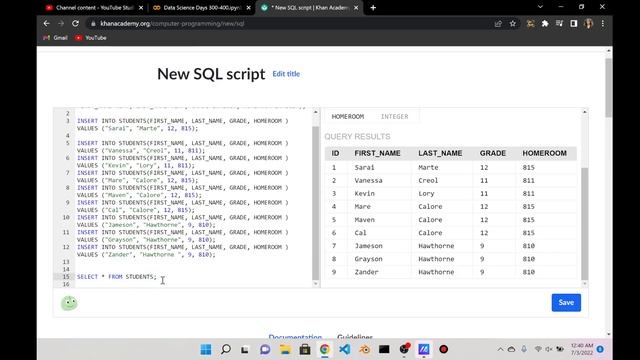Open the Chat app on taskbar
The image size is (640, 360).
[x=265, y=349]
